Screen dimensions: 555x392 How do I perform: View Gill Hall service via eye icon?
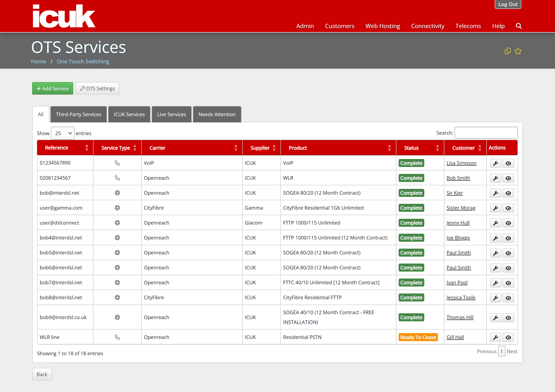point(508,337)
